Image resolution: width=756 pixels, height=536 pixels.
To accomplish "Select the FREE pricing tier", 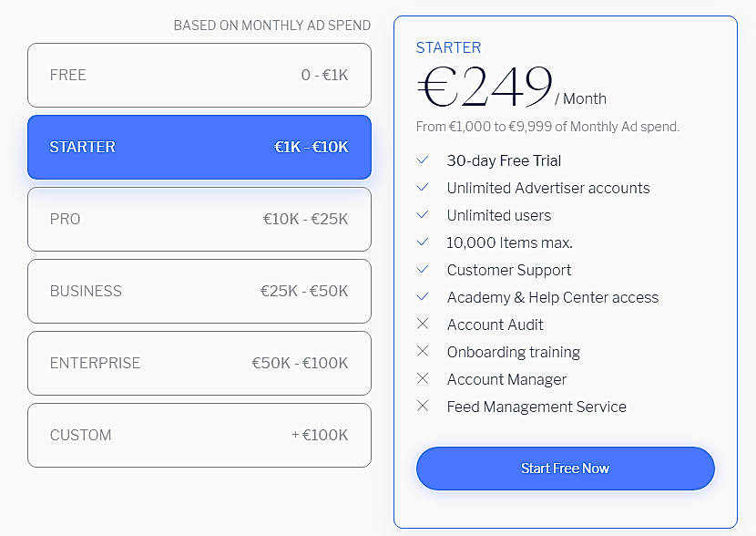I will tap(199, 76).
